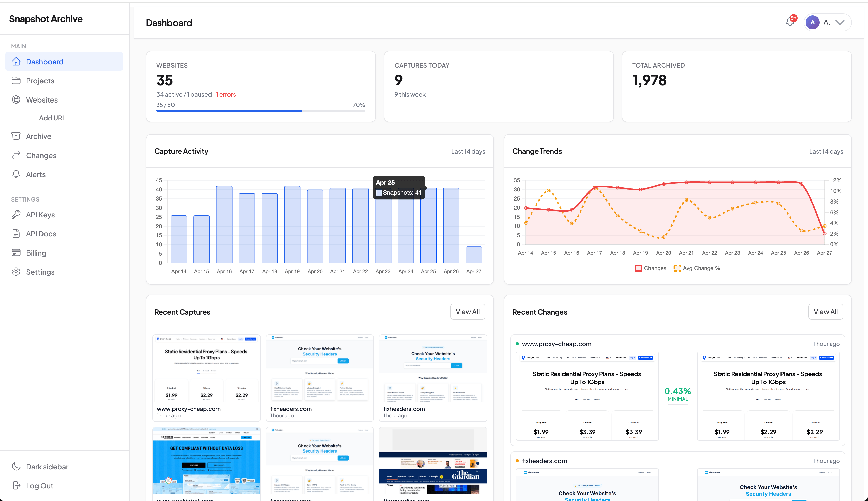Viewport: 868px width, 501px height.
Task: Toggle the Dark sidebar option
Action: pyautogui.click(x=47, y=467)
